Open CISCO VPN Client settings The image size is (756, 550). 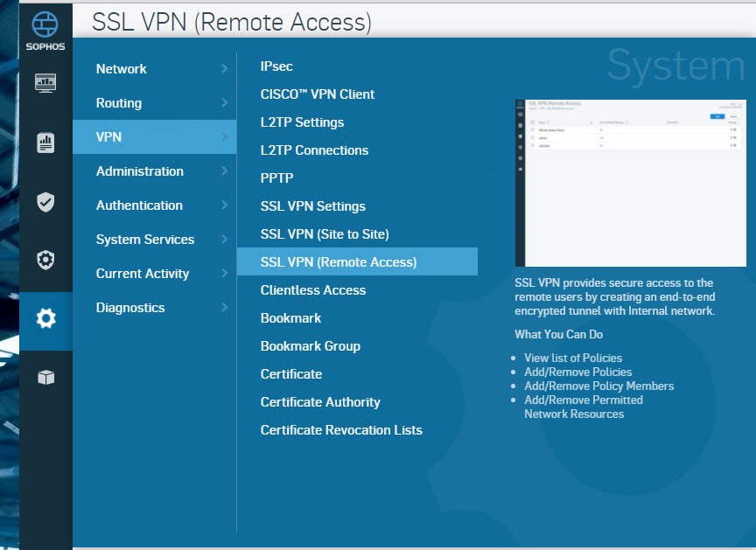[x=318, y=94]
